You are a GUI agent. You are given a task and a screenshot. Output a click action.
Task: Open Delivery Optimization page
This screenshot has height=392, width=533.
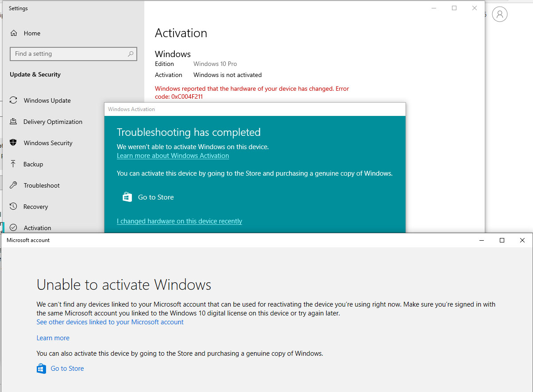[x=53, y=122]
